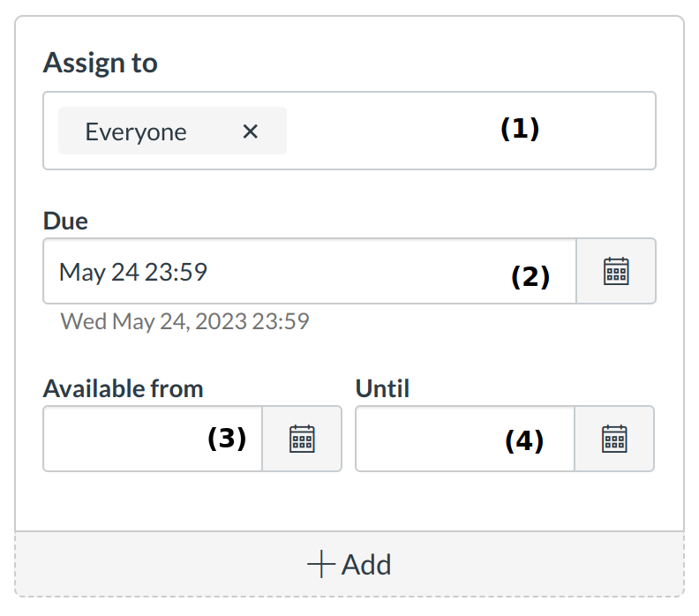The height and width of the screenshot is (616, 699).
Task: Open the Available from calendar picker
Action: [x=302, y=439]
